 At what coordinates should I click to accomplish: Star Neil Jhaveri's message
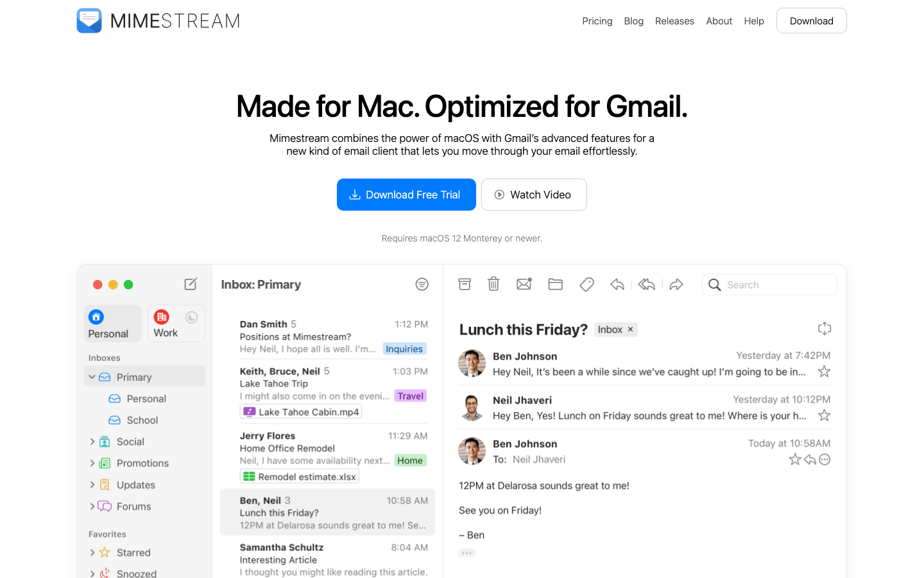(825, 416)
